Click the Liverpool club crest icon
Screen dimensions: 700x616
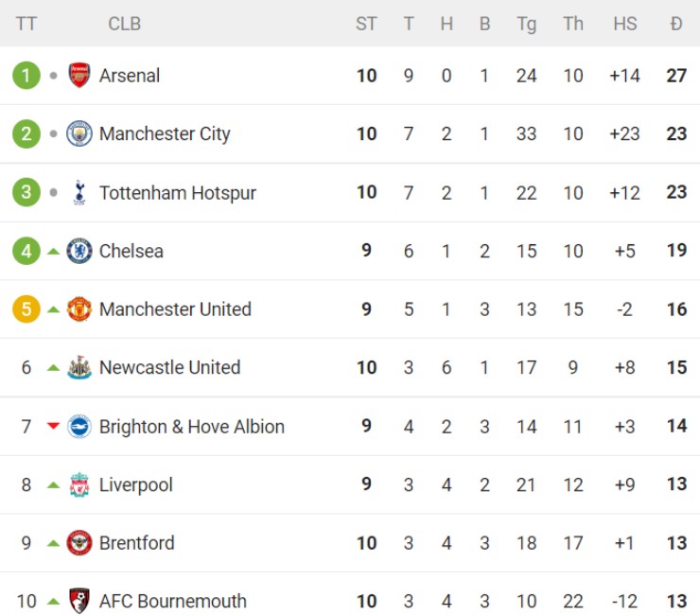click(79, 485)
